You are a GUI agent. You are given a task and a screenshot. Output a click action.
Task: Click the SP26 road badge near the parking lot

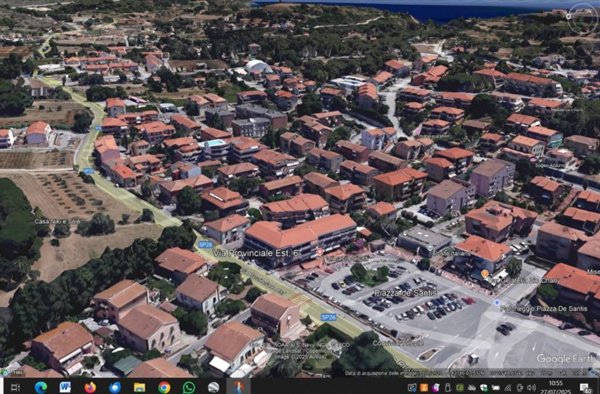[x=328, y=317]
